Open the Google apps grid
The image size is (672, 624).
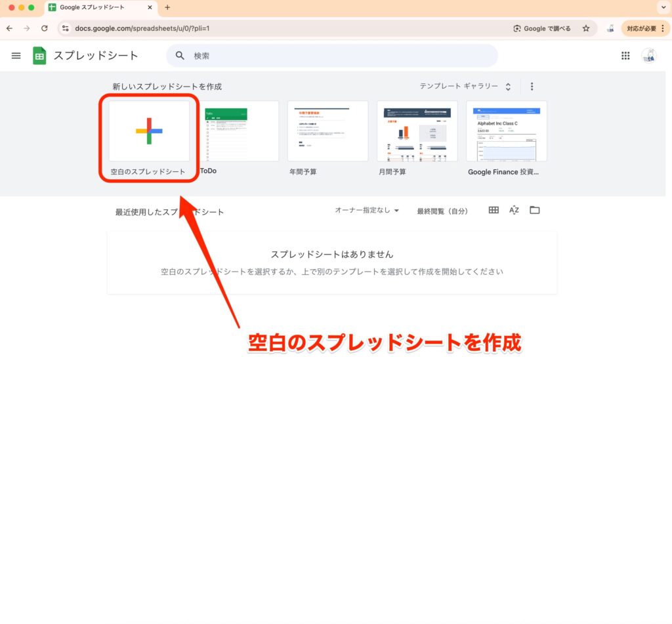625,56
